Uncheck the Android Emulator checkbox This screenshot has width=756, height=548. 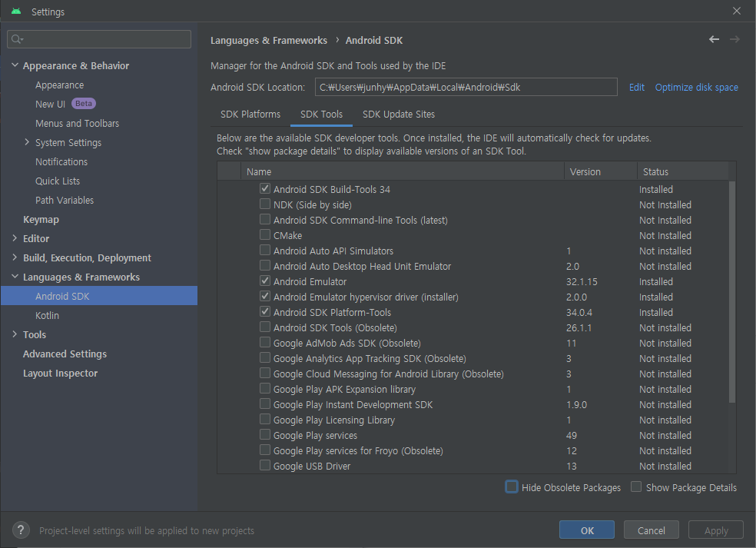pyautogui.click(x=265, y=281)
